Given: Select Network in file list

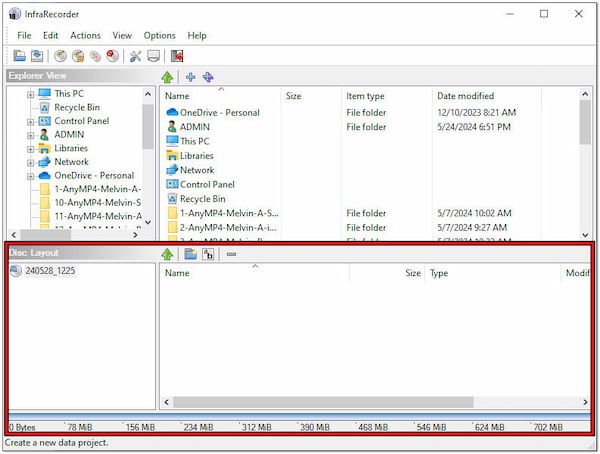Looking at the screenshot, I should click(197, 170).
